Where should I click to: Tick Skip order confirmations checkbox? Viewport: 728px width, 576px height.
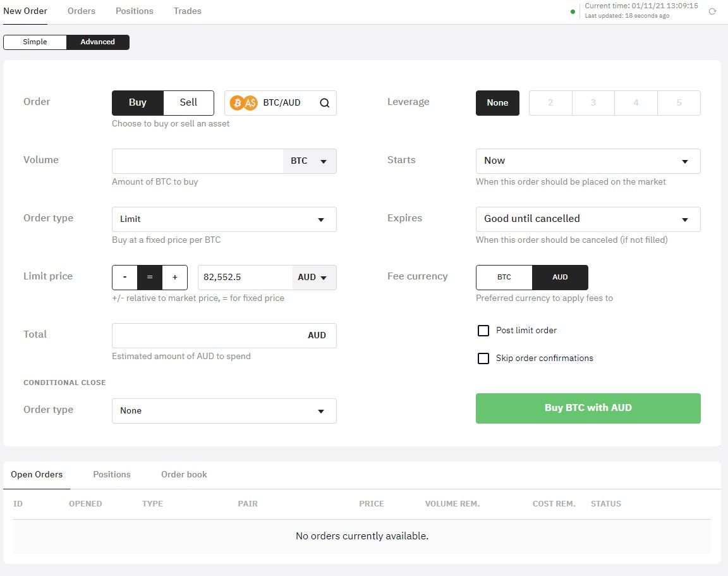483,358
